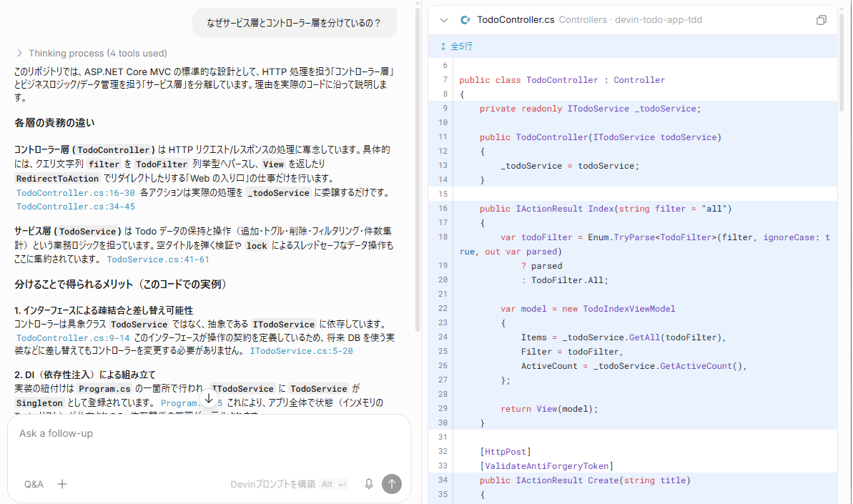Click the [ValidateAntiForgeryToken] attribute line
The height and width of the screenshot is (504, 853).
point(547,466)
